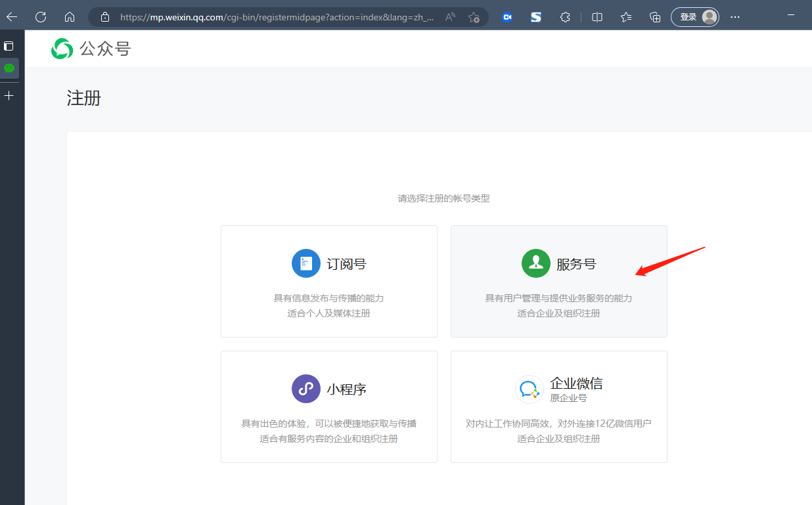Click the 企业微信 card title

coord(576,384)
